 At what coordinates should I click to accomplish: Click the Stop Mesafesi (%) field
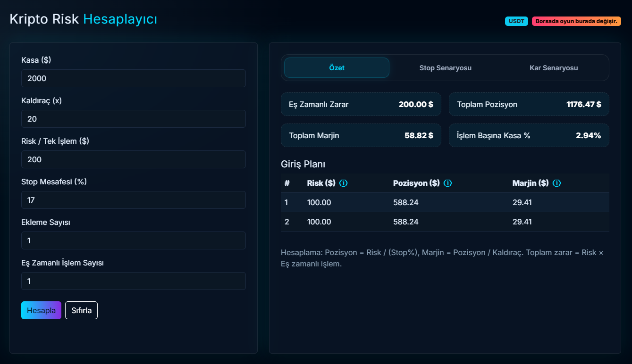(x=134, y=200)
